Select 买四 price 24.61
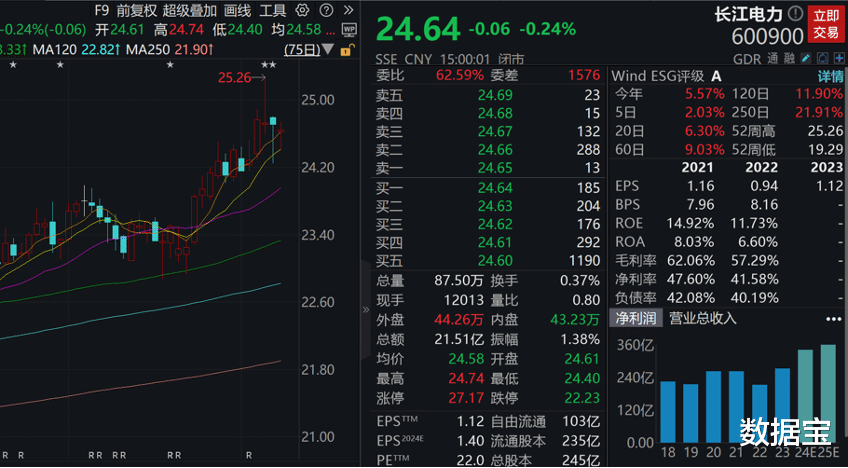The width and height of the screenshot is (848, 468). 495,243
